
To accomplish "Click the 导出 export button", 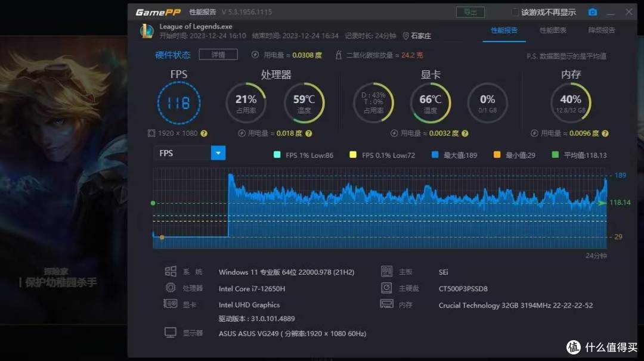I will tap(470, 13).
